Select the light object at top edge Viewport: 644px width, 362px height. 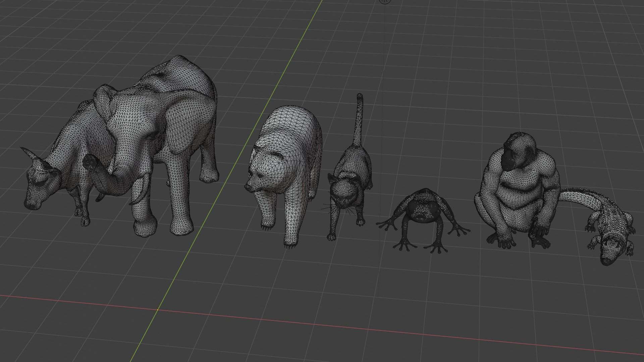tap(385, 1)
